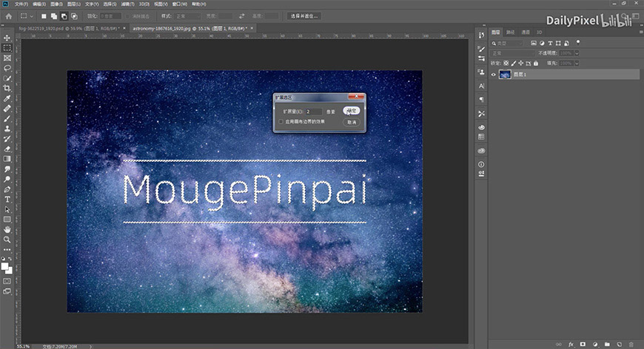Open the Filter (滤镜) menu

click(128, 4)
